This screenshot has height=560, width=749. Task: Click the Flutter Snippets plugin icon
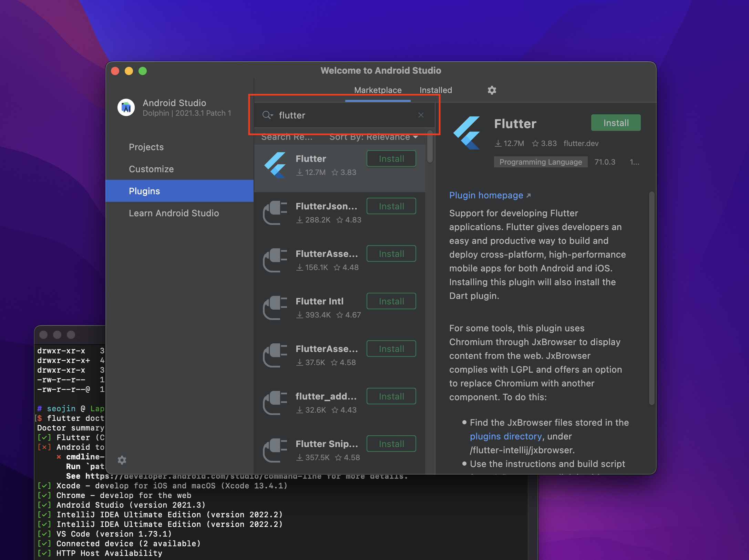[x=275, y=450]
